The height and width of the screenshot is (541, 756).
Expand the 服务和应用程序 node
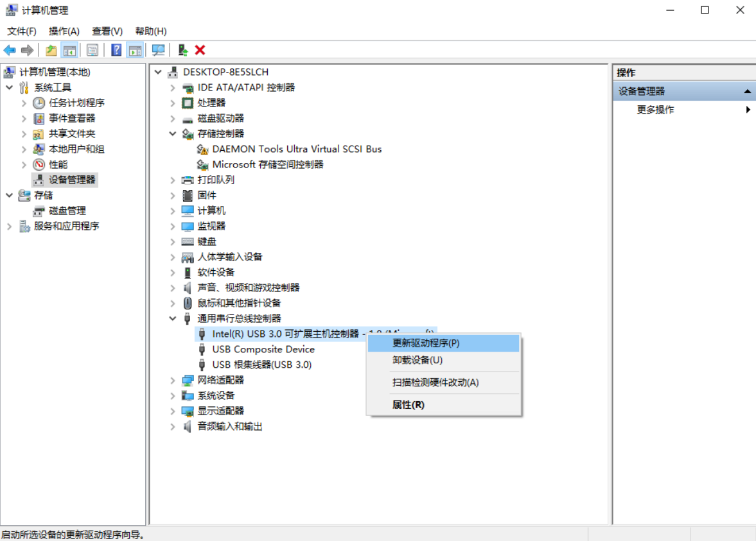click(x=9, y=226)
